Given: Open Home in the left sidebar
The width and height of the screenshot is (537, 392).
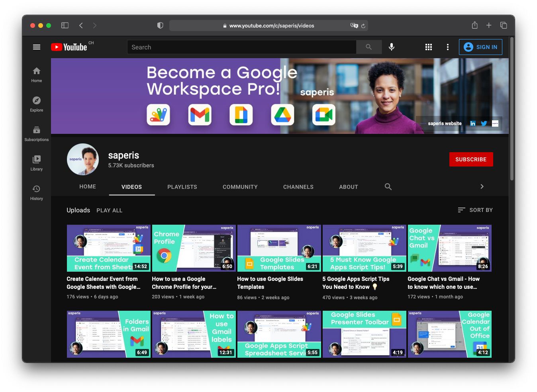Looking at the screenshot, I should click(37, 75).
